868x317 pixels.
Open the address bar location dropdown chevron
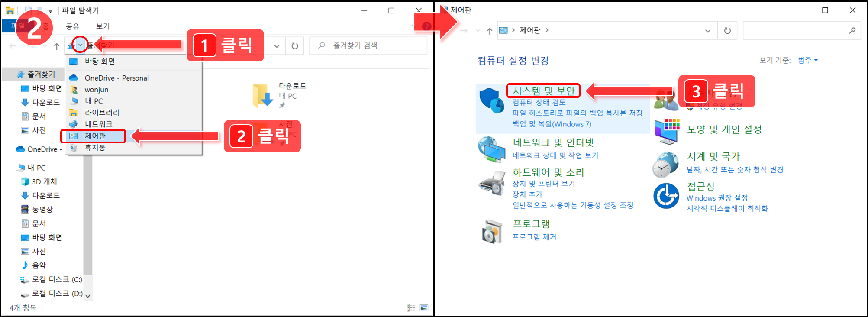pos(80,45)
